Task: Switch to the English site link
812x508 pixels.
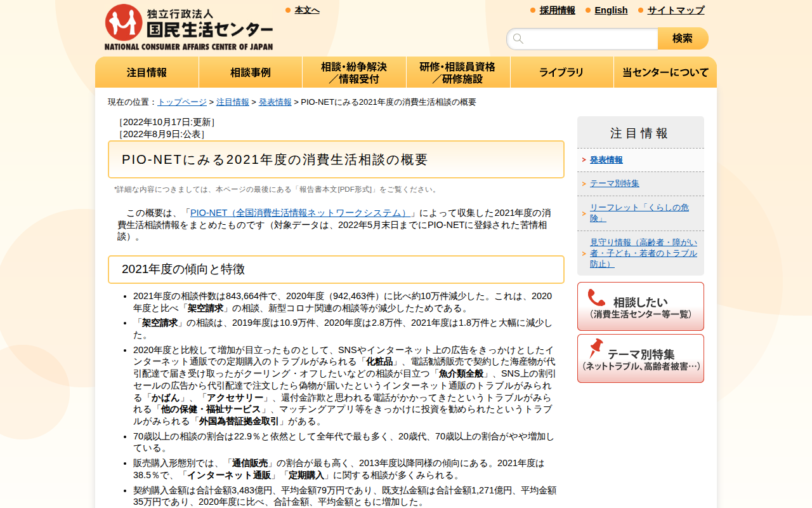Action: 611,10
